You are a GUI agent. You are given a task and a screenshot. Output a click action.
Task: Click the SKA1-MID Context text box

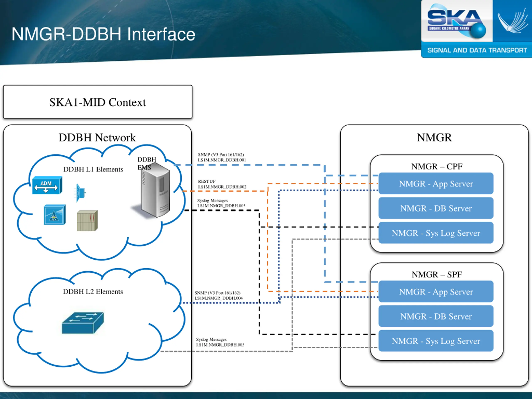point(98,102)
